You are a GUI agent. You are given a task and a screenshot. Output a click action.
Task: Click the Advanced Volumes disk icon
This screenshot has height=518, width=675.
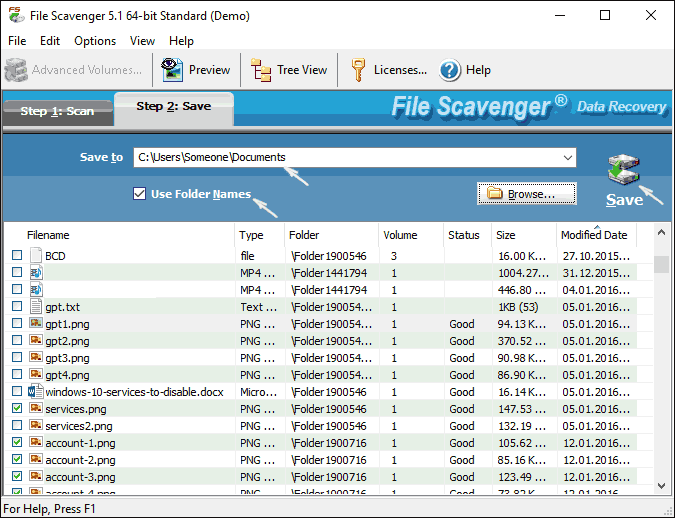(16, 70)
